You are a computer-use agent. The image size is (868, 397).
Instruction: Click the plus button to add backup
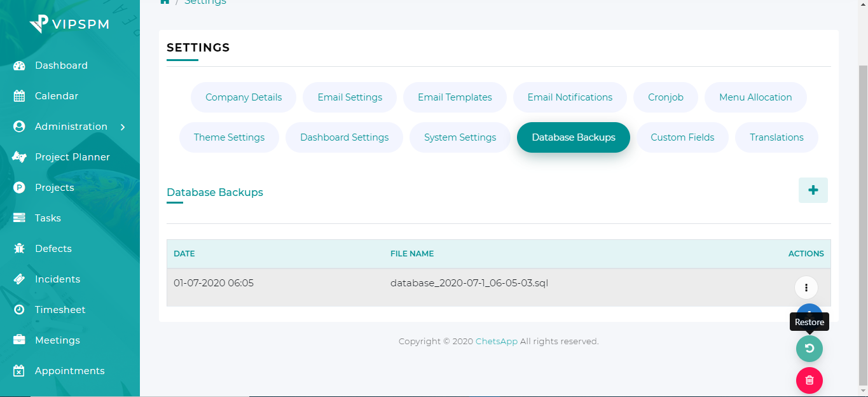click(813, 190)
